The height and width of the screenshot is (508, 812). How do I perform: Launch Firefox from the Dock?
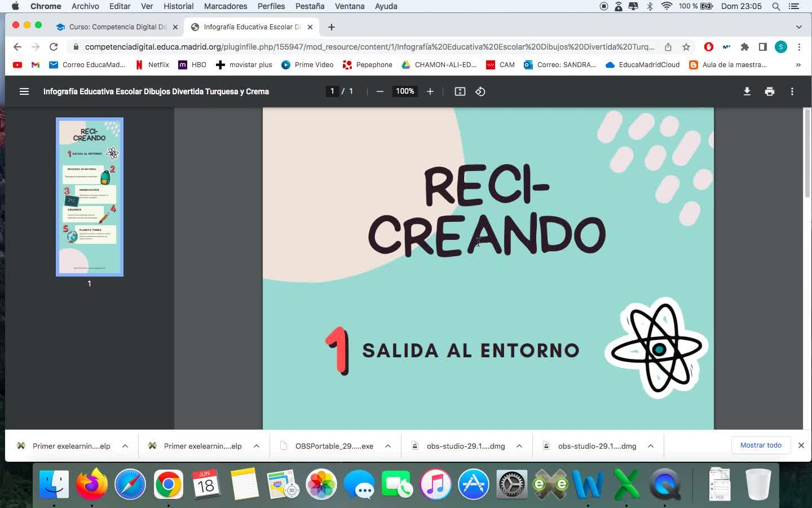coord(92,484)
